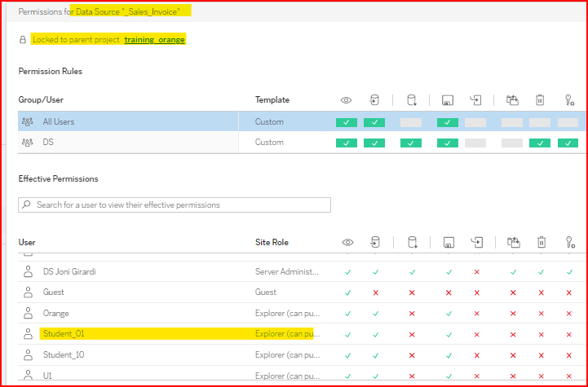The height and width of the screenshot is (387, 588).
Task: Click the View eye icon in Permission Rules header
Action: coord(347,100)
